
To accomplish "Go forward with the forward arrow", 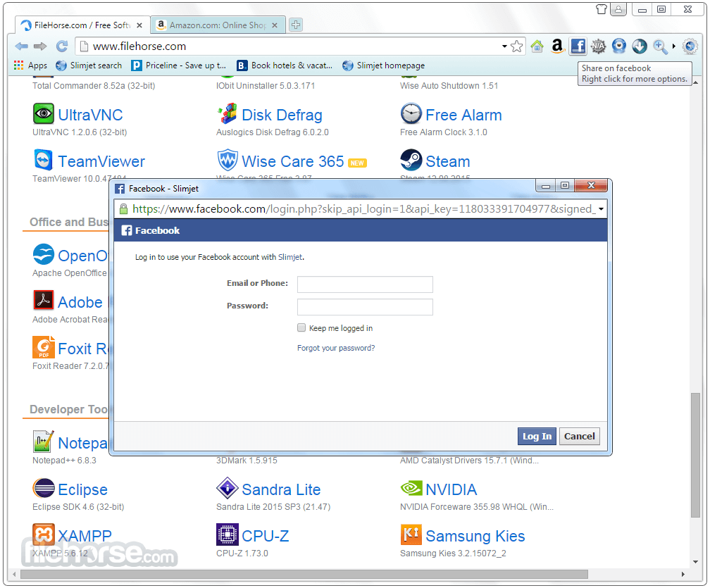I will click(x=40, y=46).
